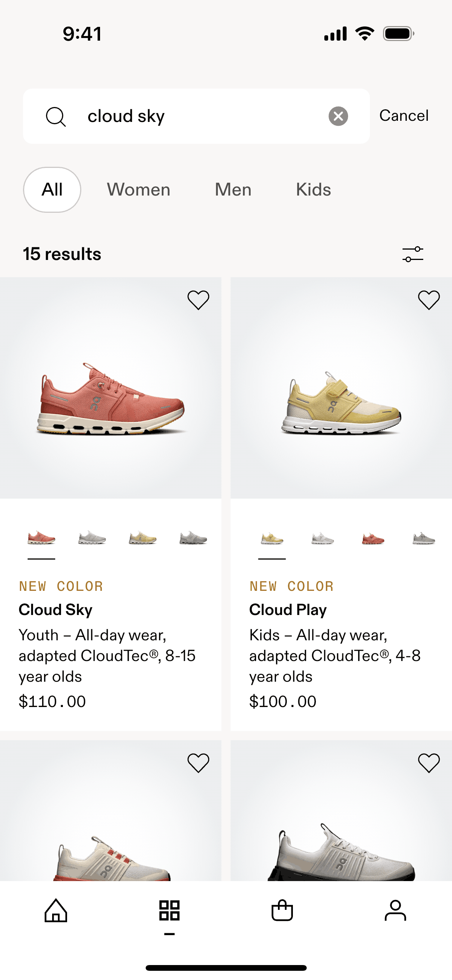This screenshot has height=980, width=452.
Task: Open the shopping bag icon
Action: (x=282, y=910)
